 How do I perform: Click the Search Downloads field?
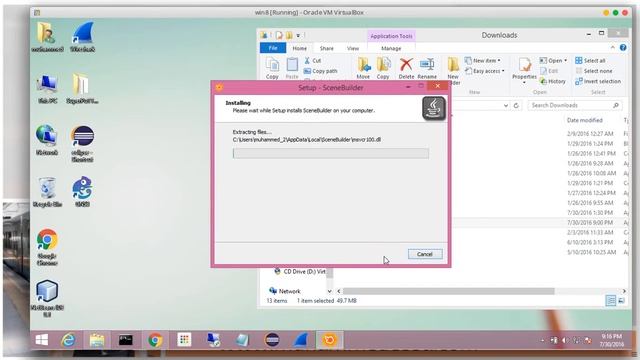click(x=575, y=105)
